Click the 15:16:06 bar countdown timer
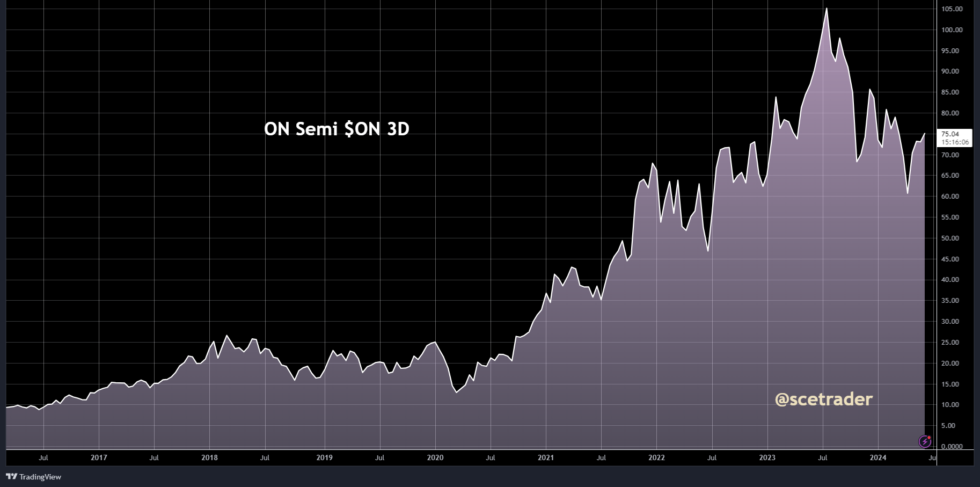Screen dimensions: 980x487 click(x=955, y=142)
